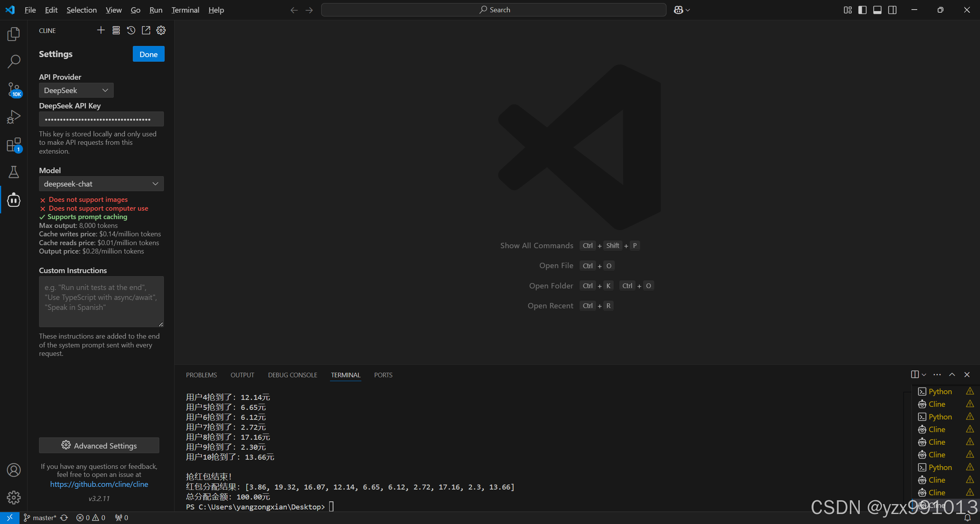Open the remote connection indicator in status bar

[9, 517]
